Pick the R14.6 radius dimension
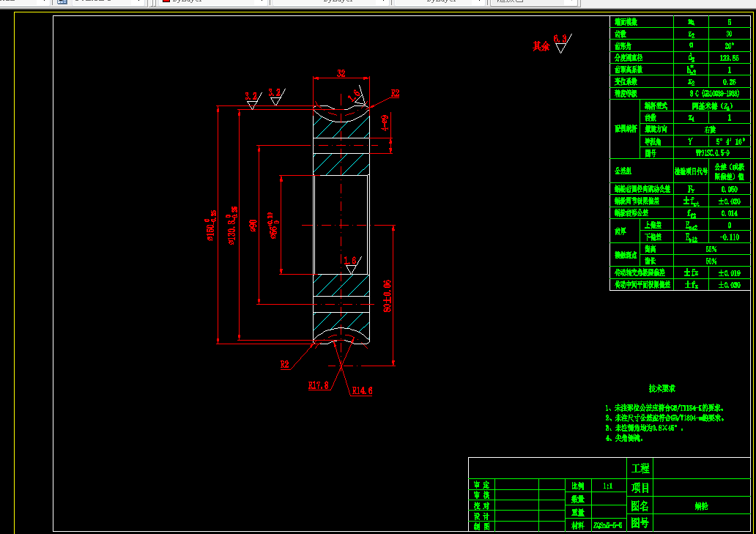The image size is (756, 534). pos(362,390)
